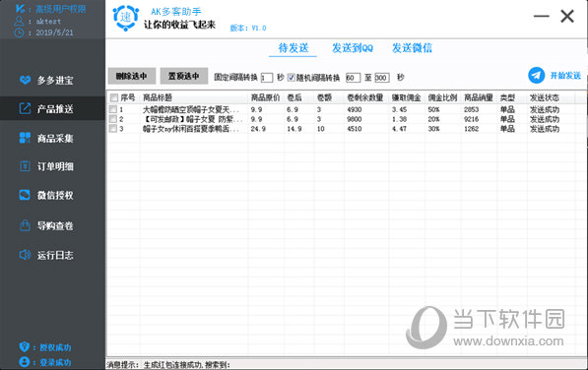Click the K logo beside 高级用户权限
Viewport: 588px width, 370px height.
tap(20, 8)
